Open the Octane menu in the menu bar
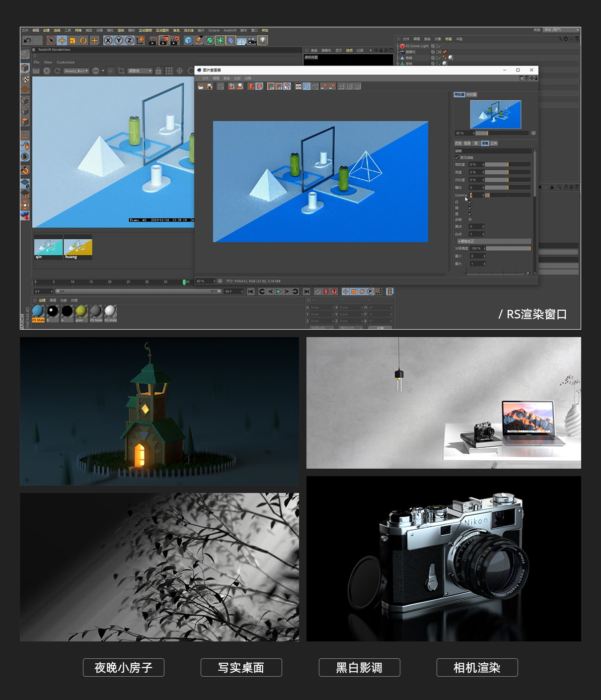This screenshot has height=700, width=601. coord(214,30)
